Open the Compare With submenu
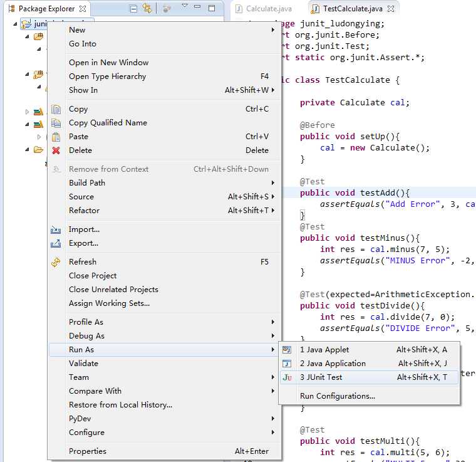Image resolution: width=476 pixels, height=462 pixels. 165,391
